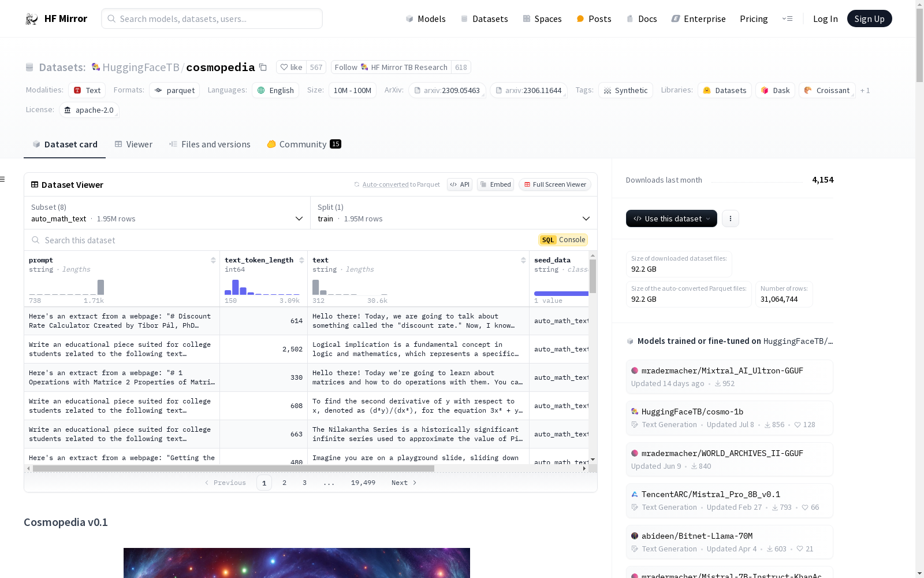Click the heart like button
The image size is (924, 578).
291,67
